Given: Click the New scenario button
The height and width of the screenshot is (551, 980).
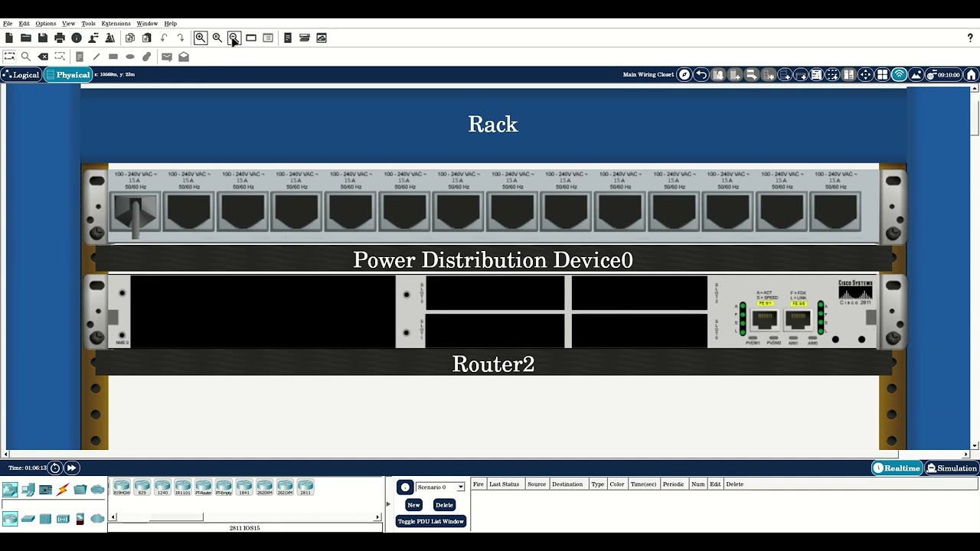Looking at the screenshot, I should [413, 505].
